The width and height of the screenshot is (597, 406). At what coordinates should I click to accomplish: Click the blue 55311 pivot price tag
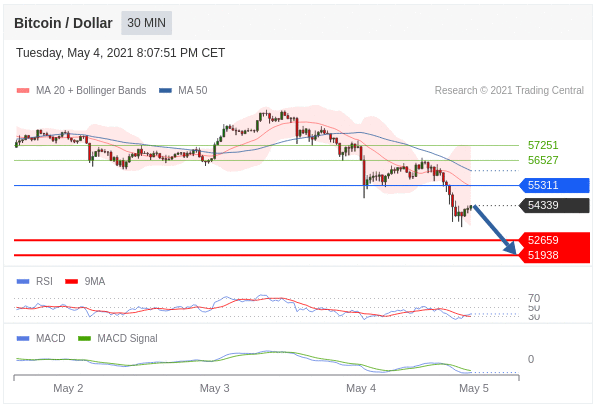coord(554,185)
